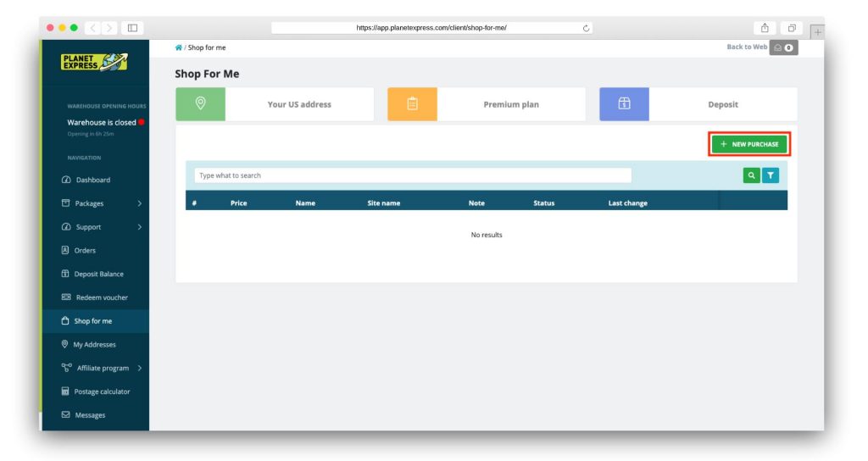The height and width of the screenshot is (461, 868).
Task: Expand the Packages submenu
Action: click(x=139, y=203)
